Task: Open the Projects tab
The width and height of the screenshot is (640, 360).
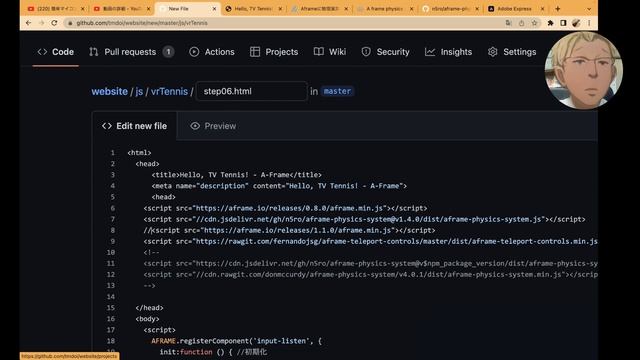Action: pos(274,52)
